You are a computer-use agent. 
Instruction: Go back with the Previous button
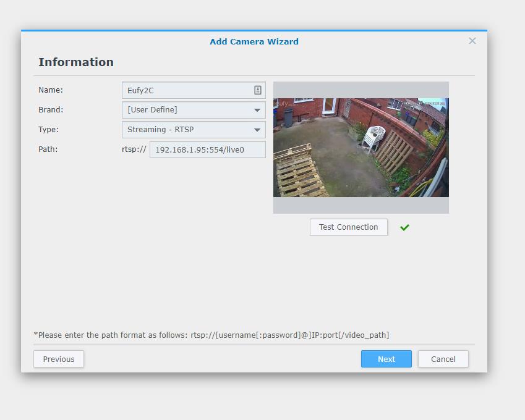pyautogui.click(x=59, y=359)
